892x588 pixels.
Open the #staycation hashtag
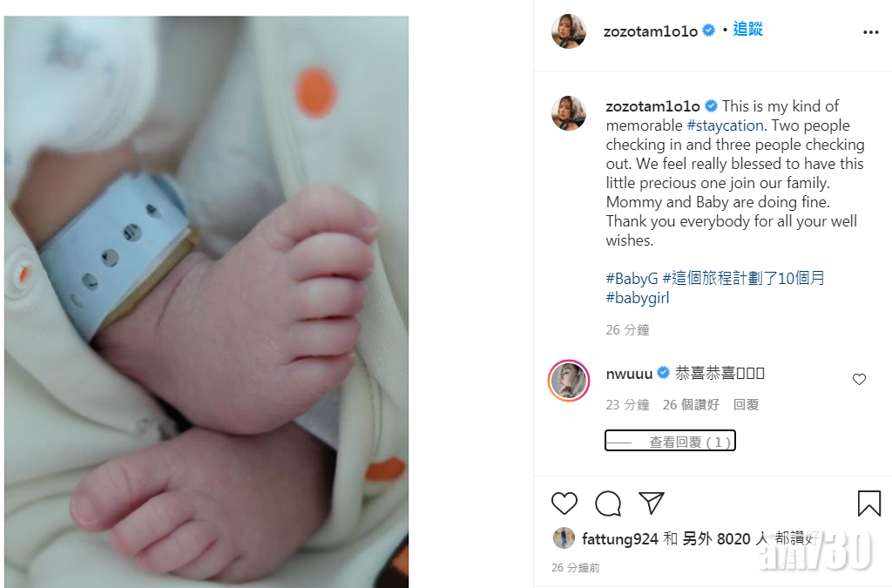[x=725, y=125]
